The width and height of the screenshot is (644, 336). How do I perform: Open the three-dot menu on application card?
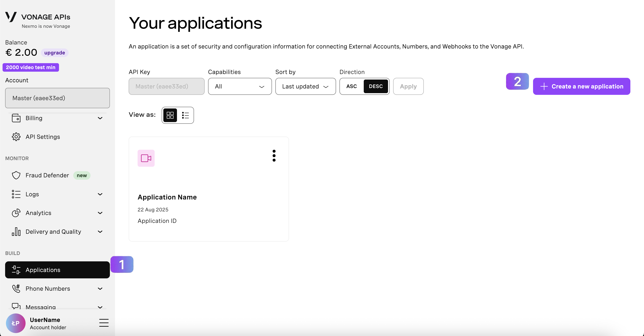(x=274, y=156)
